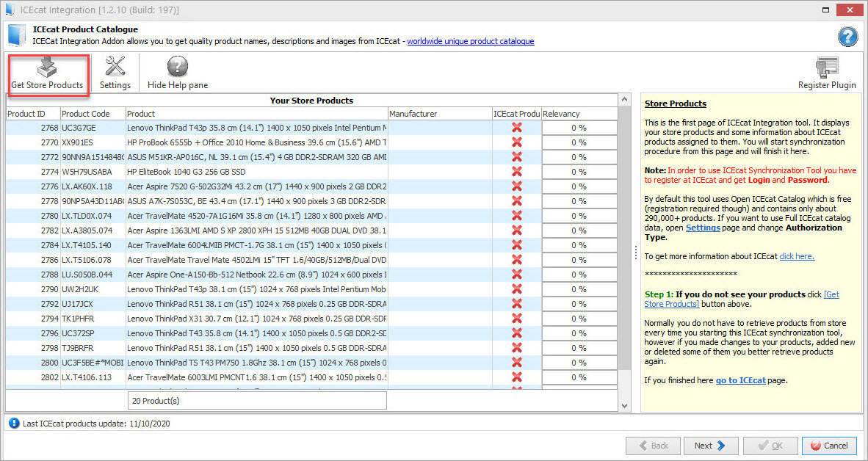868x461 pixels.
Task: Follow the Settings link in help pane
Action: [703, 228]
